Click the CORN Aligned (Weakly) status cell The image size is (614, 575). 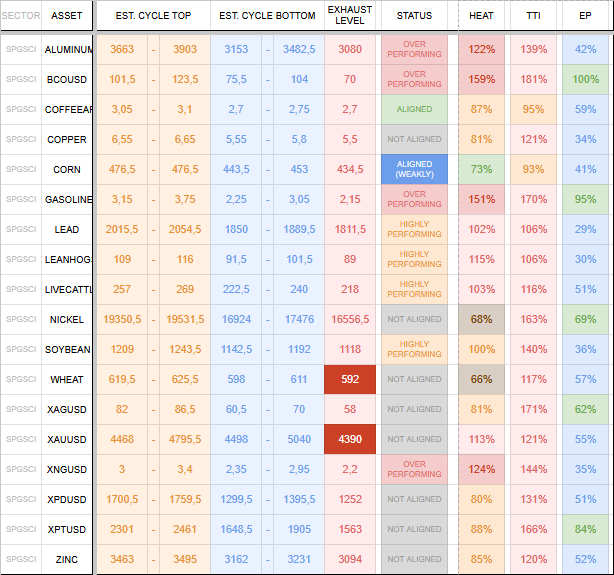tap(414, 169)
